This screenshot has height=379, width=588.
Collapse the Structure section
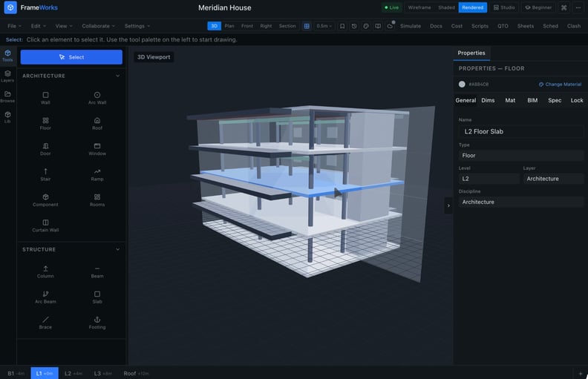tap(118, 249)
